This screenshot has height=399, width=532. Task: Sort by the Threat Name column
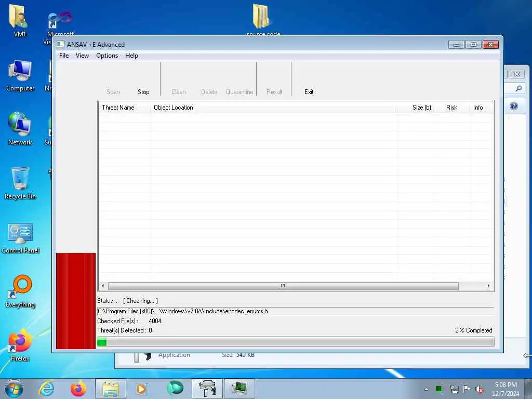click(x=125, y=108)
